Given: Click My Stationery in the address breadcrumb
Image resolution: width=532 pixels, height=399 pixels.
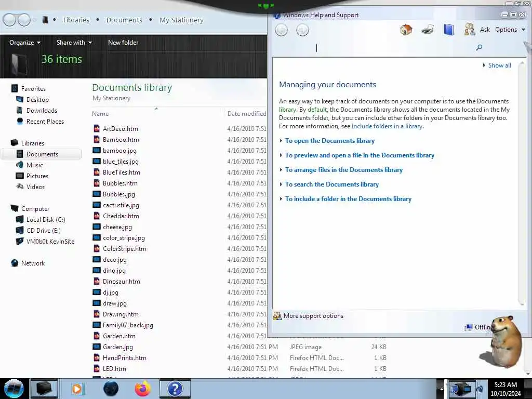Looking at the screenshot, I should tap(181, 20).
